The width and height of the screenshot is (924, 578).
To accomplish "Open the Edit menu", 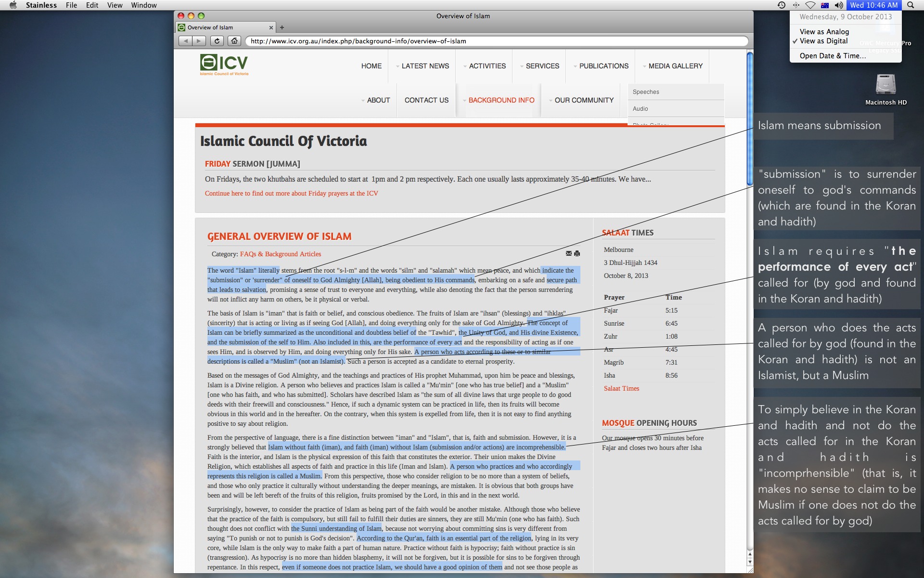I will [92, 5].
